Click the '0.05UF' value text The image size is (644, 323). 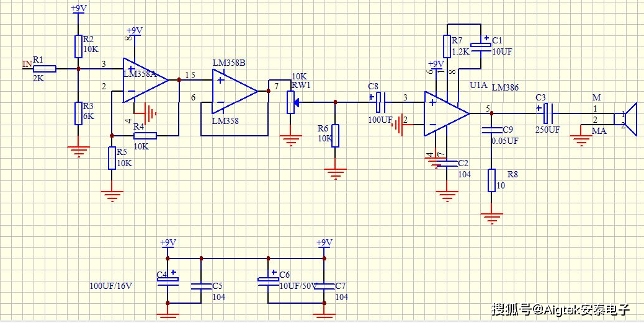click(505, 141)
